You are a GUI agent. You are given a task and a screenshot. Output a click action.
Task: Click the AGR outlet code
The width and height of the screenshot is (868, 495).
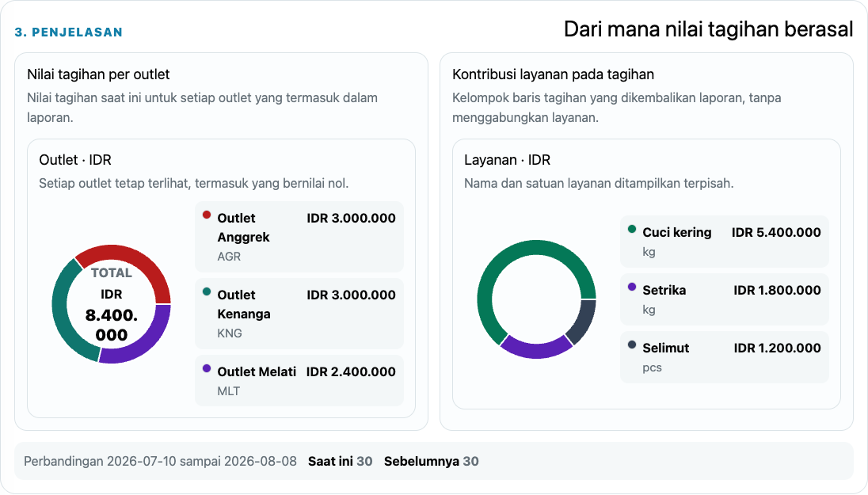tap(229, 257)
